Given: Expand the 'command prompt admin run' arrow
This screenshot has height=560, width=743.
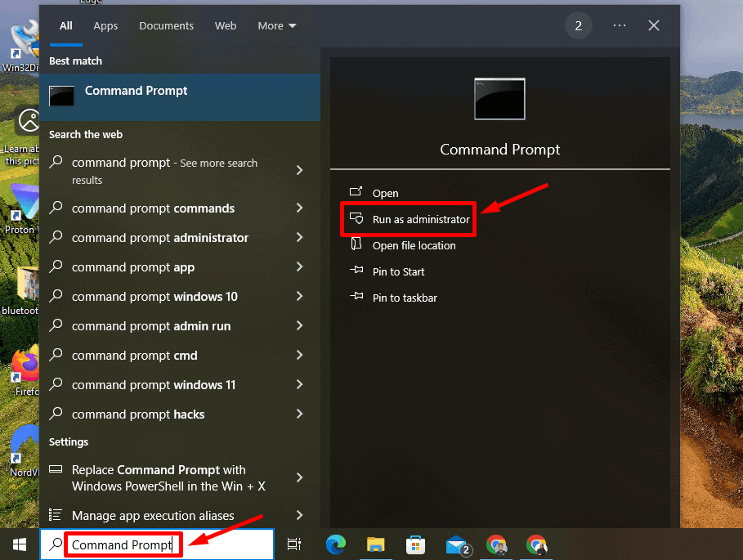Looking at the screenshot, I should (299, 325).
